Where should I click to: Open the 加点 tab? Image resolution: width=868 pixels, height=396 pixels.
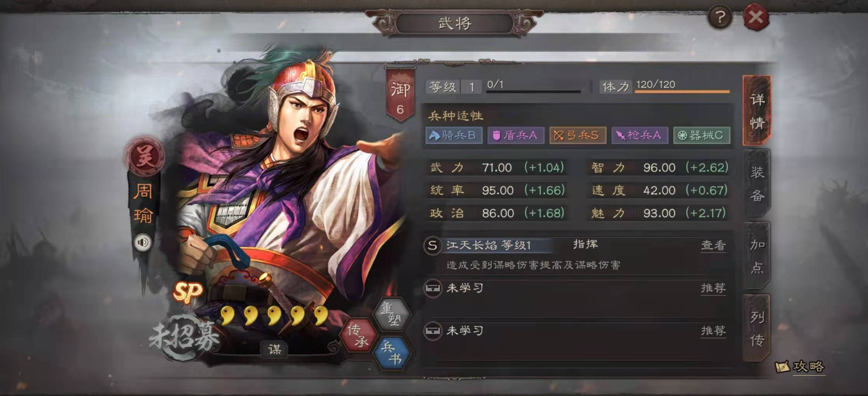point(757,256)
